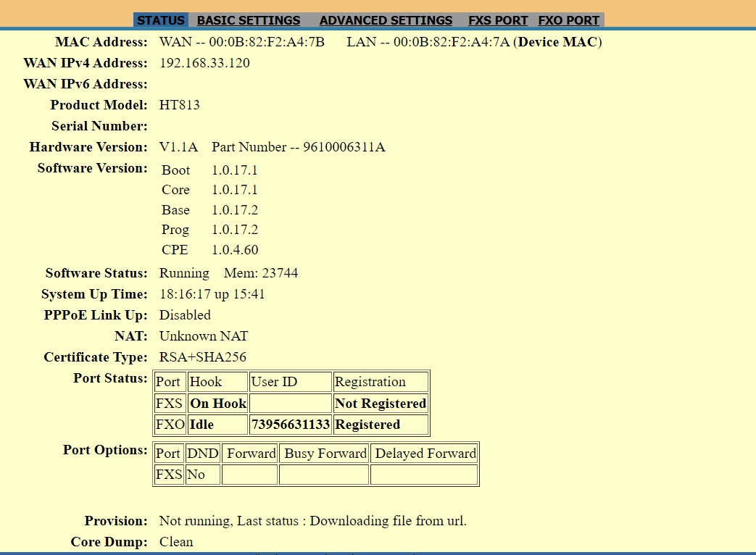Click the part number 9610006311A
756x555 pixels.
pos(344,147)
